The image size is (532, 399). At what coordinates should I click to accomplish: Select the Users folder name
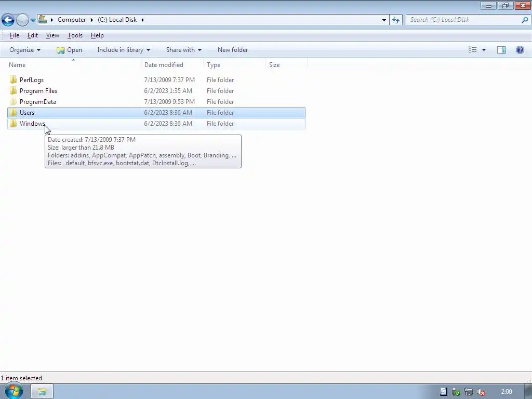(x=27, y=113)
